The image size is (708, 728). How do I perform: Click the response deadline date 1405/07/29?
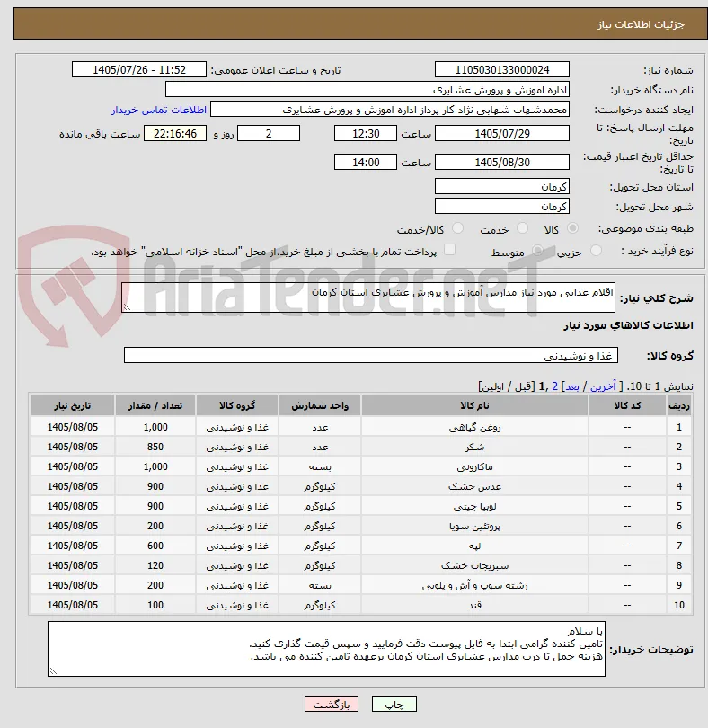(502, 133)
